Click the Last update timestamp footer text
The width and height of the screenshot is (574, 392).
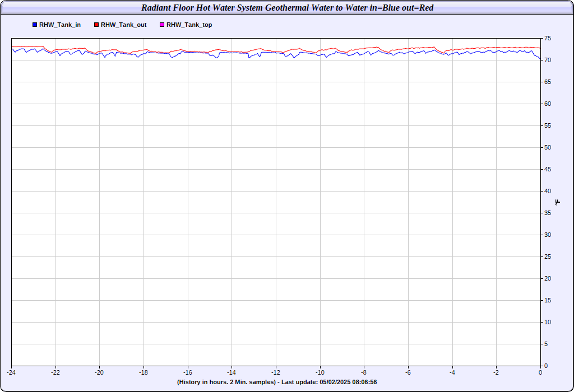329,382
